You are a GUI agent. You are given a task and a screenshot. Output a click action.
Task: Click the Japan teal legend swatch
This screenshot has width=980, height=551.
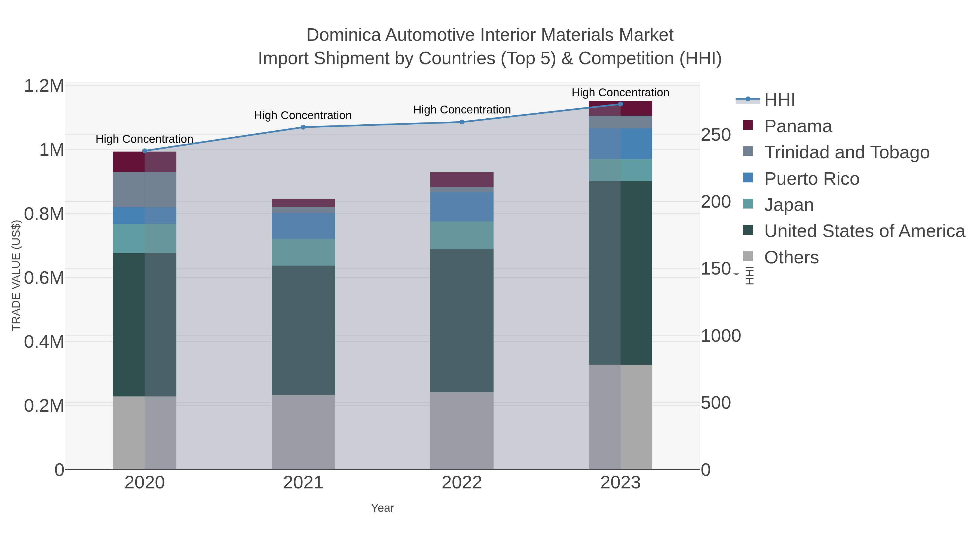748,204
